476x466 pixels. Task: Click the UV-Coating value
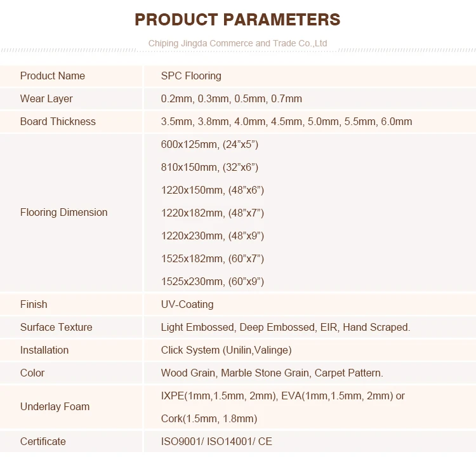tap(187, 304)
